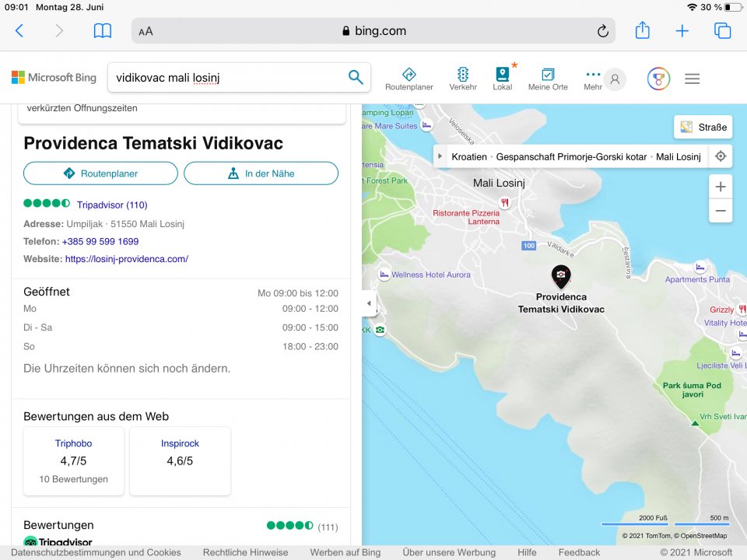Click the magnifier search icon
Viewport: 747px width, 560px height.
(x=356, y=77)
